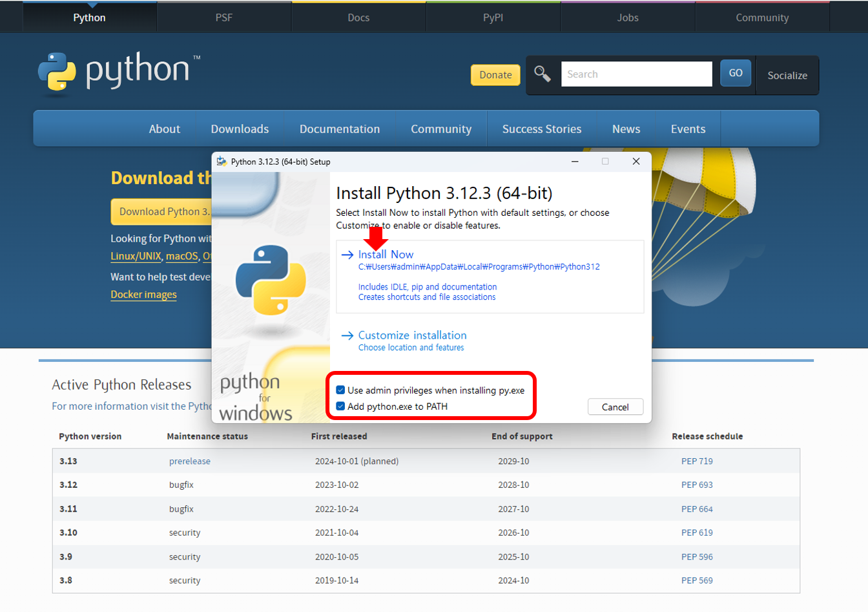Open PEP 619 release schedule link

coord(697,533)
